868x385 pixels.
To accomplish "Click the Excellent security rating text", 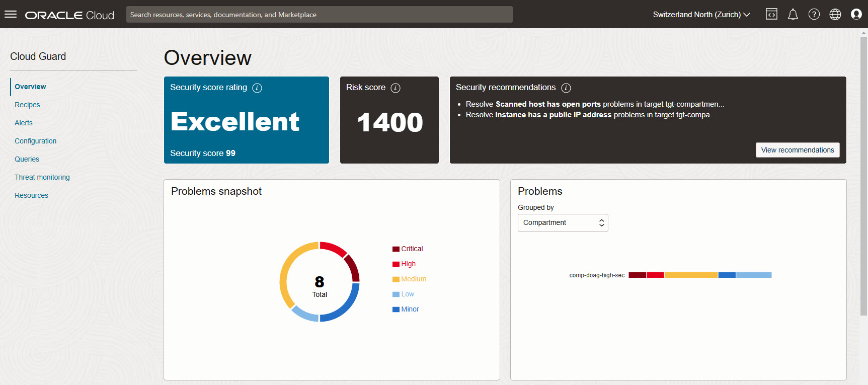I will pos(235,122).
